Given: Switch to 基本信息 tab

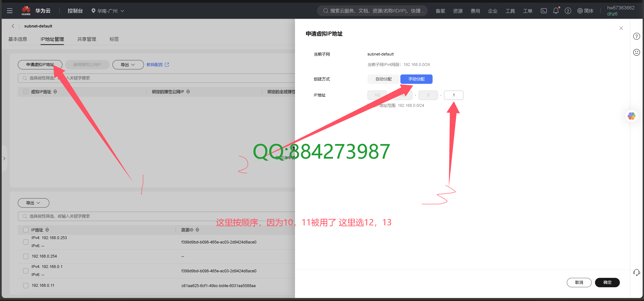Looking at the screenshot, I should coord(18,39).
